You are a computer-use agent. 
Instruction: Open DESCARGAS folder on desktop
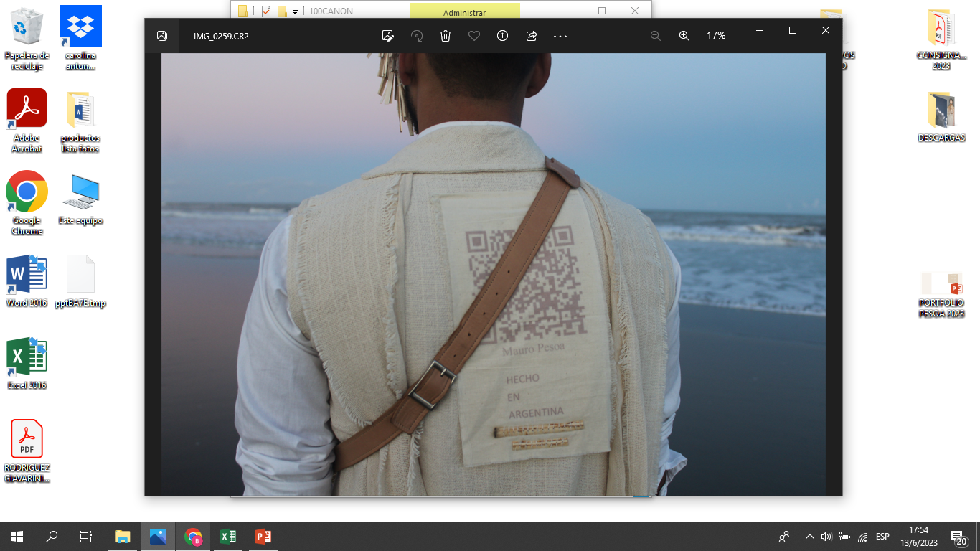tap(941, 117)
